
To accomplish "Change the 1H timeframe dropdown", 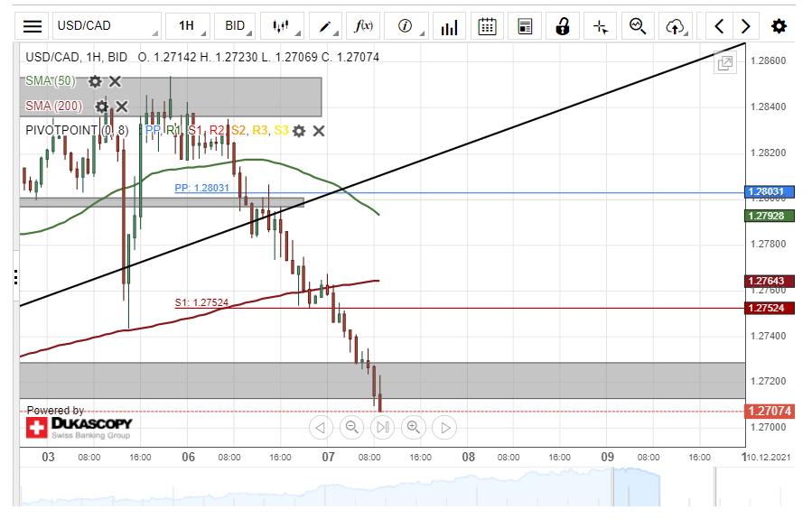I will [x=188, y=26].
